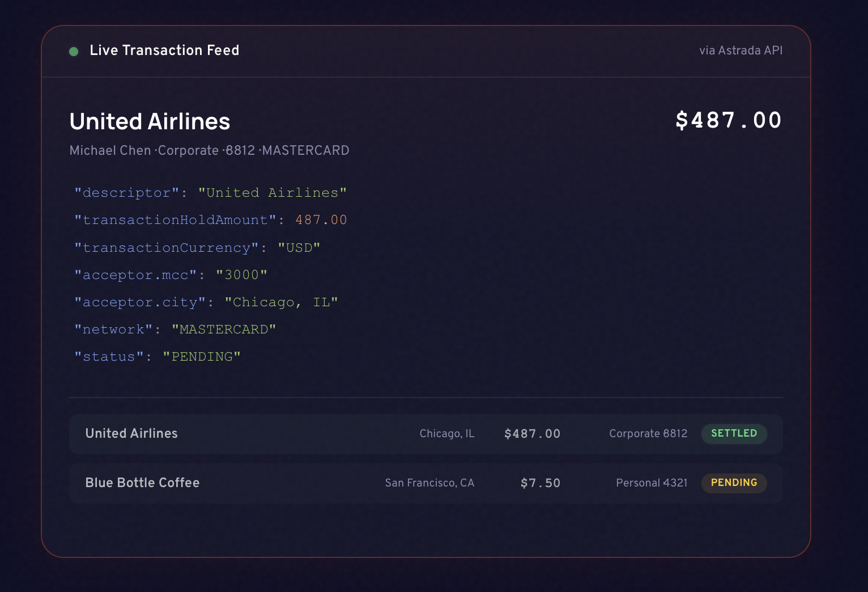Click the Corporate 8812 card label
The width and height of the screenshot is (868, 592).
click(648, 433)
